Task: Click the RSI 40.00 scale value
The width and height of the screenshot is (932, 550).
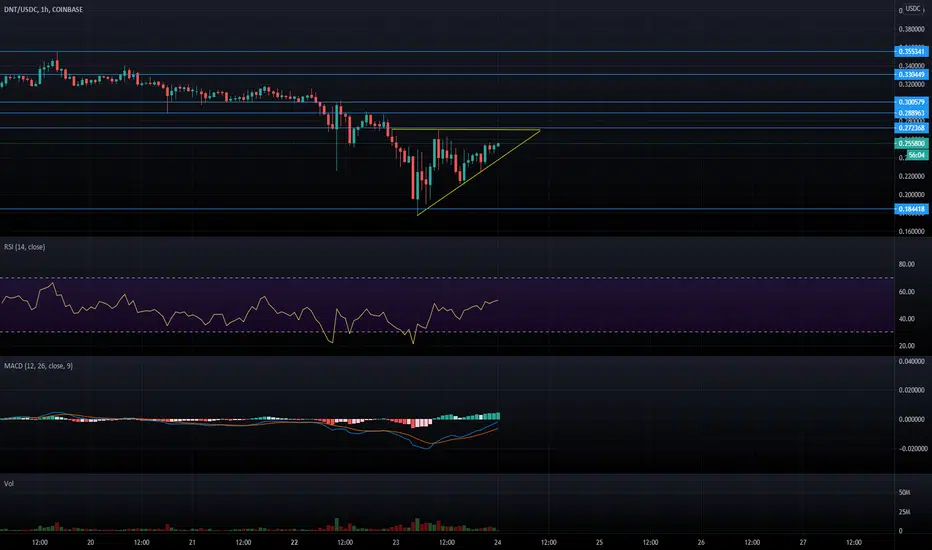Action: 906,319
